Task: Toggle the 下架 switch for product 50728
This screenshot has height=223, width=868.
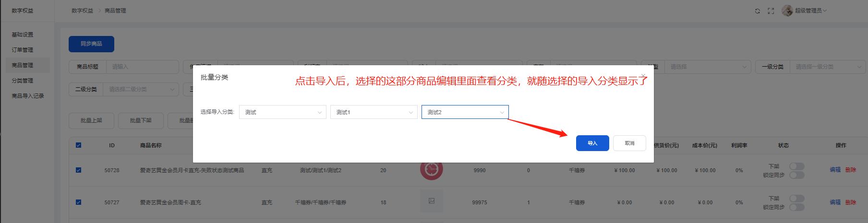Action: click(x=797, y=166)
